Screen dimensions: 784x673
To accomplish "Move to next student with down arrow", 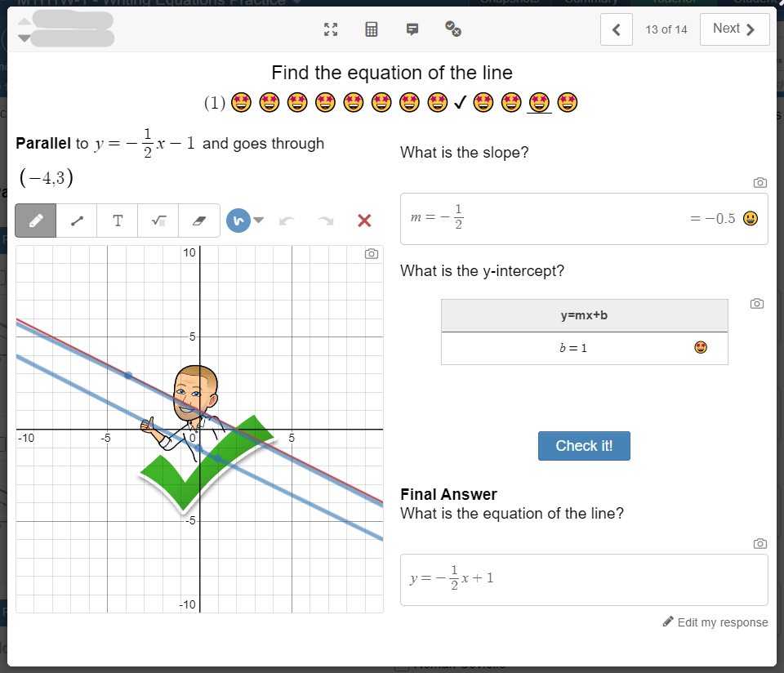I will click(24, 38).
